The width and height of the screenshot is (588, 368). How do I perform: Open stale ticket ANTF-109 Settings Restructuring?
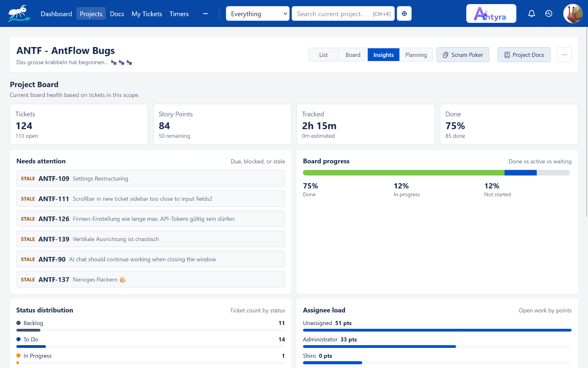[150, 178]
